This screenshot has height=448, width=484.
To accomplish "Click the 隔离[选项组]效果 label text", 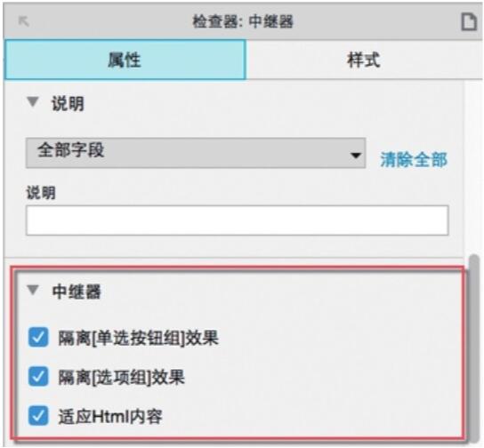I will (122, 377).
